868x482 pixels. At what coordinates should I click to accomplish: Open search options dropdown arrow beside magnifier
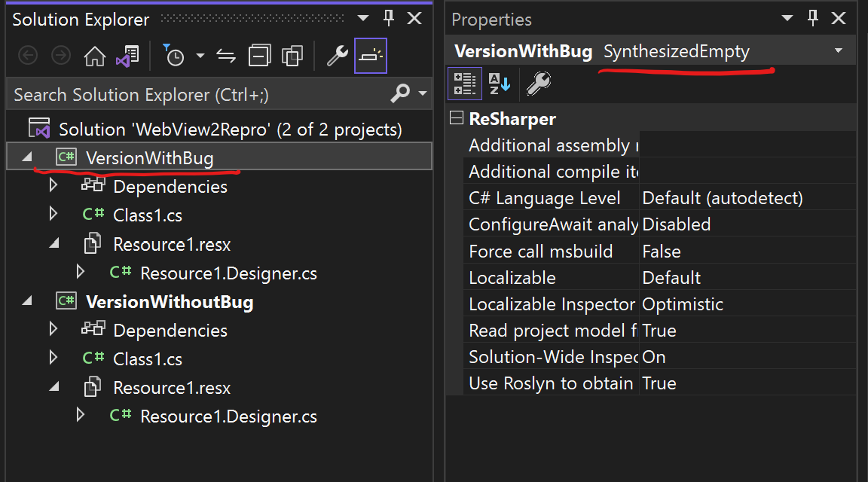tap(423, 93)
